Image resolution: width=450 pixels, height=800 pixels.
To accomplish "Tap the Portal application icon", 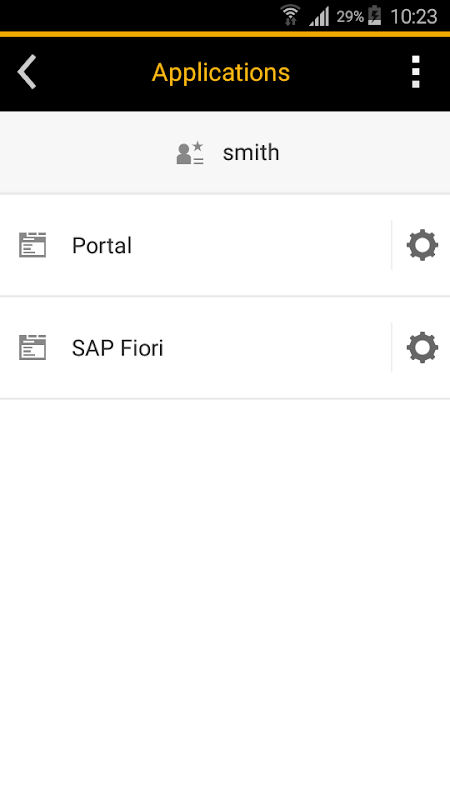I will coord(33,245).
